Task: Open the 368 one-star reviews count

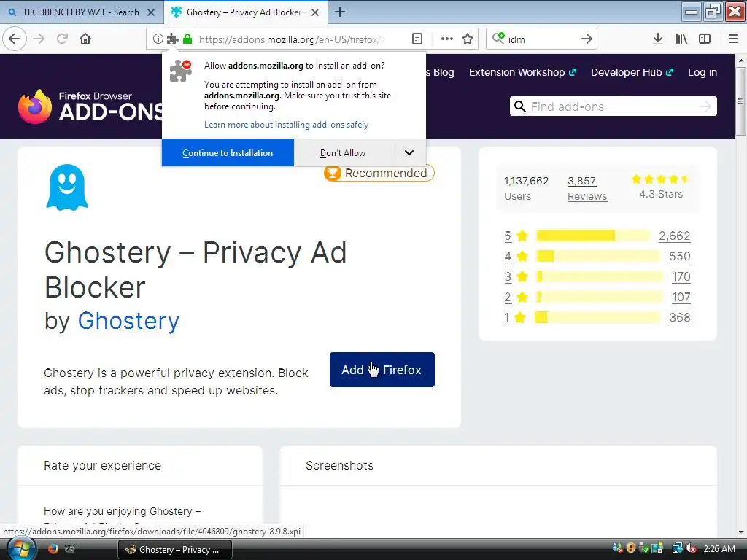Action: (680, 318)
